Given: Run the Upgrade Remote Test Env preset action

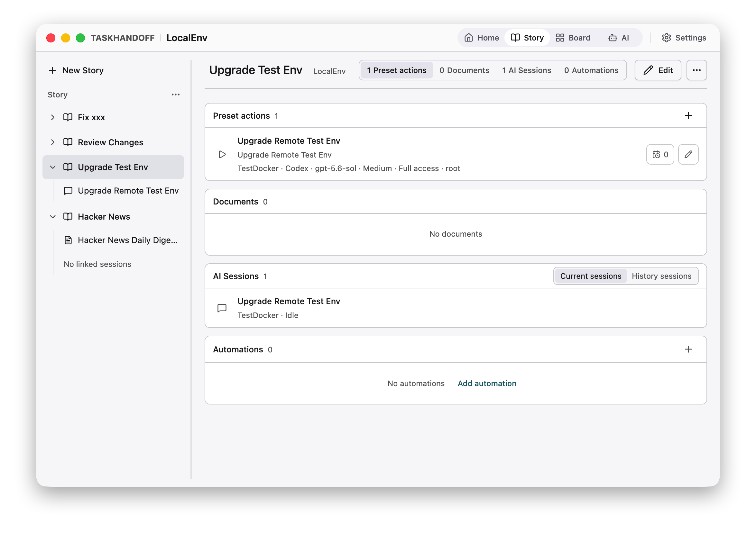Looking at the screenshot, I should pyautogui.click(x=222, y=154).
